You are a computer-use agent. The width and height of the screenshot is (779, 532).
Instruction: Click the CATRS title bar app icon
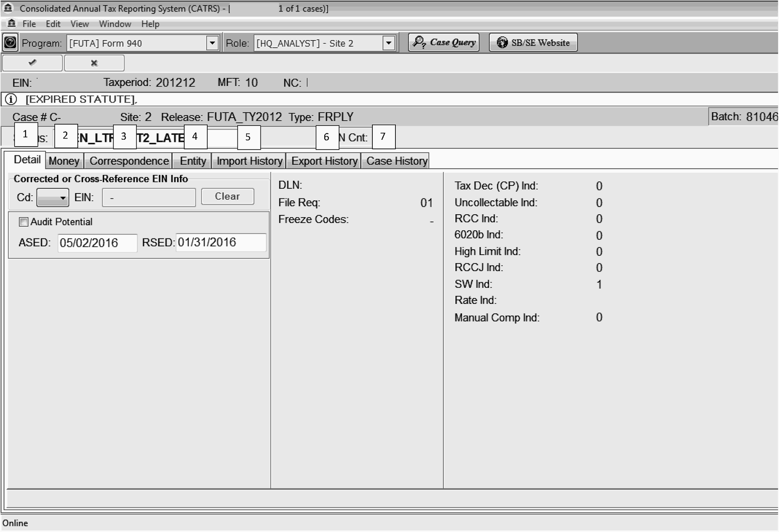pos(8,8)
